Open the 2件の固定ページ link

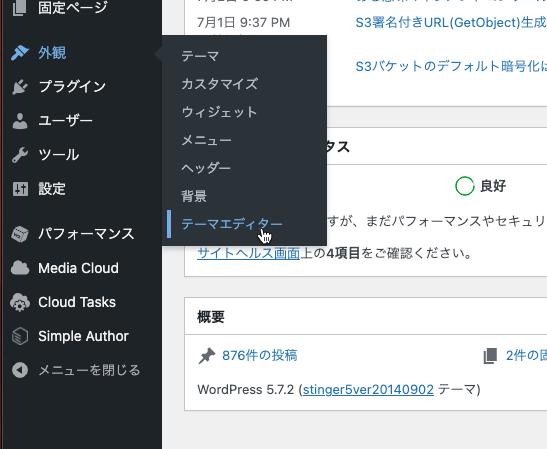(526, 356)
